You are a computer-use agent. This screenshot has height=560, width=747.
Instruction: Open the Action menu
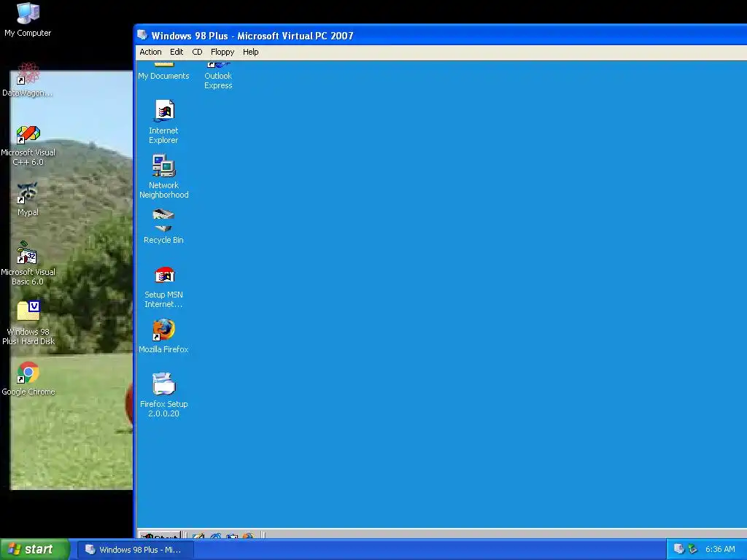(150, 52)
